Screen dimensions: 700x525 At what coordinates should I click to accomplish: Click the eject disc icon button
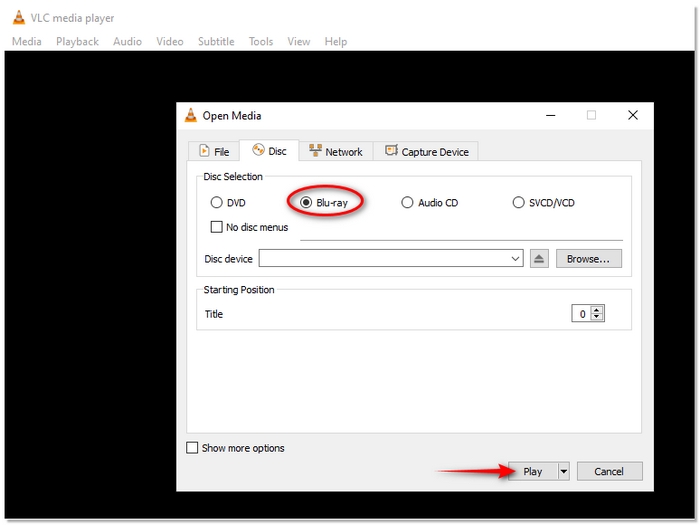(x=539, y=259)
